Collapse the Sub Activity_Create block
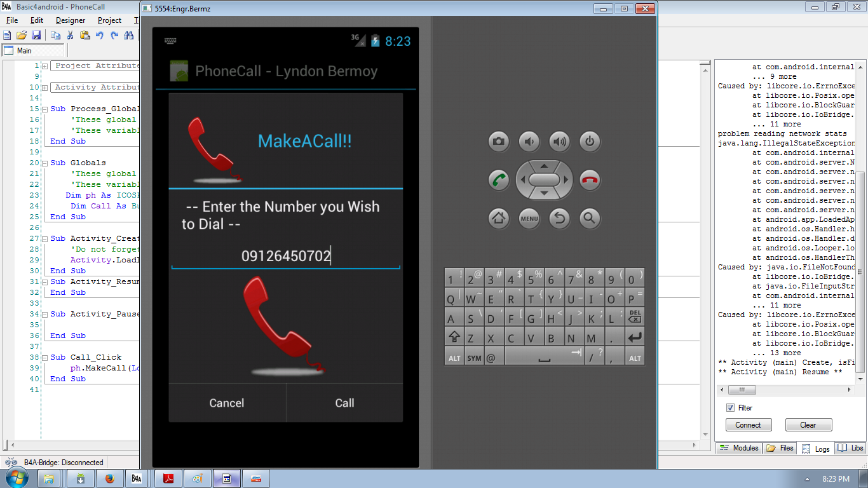The width and height of the screenshot is (868, 488). click(45, 238)
